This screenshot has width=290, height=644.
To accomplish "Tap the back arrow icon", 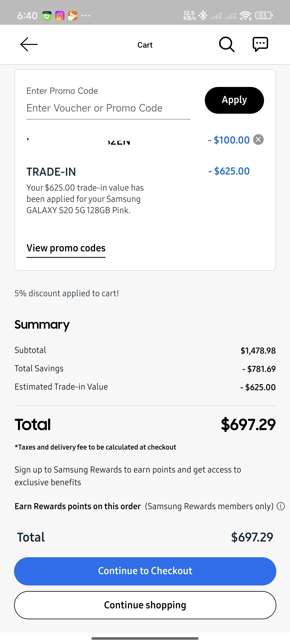I will (x=29, y=44).
